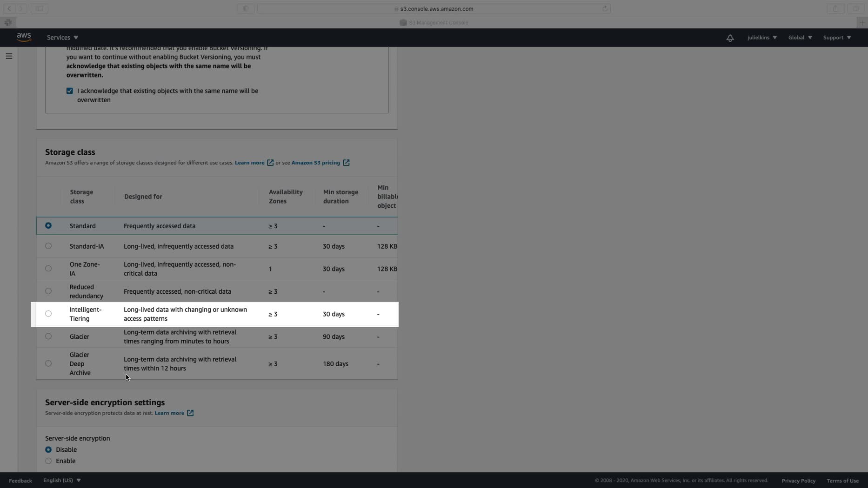Click the 'Availability Zones' column header
The height and width of the screenshot is (488, 868).
point(286,197)
